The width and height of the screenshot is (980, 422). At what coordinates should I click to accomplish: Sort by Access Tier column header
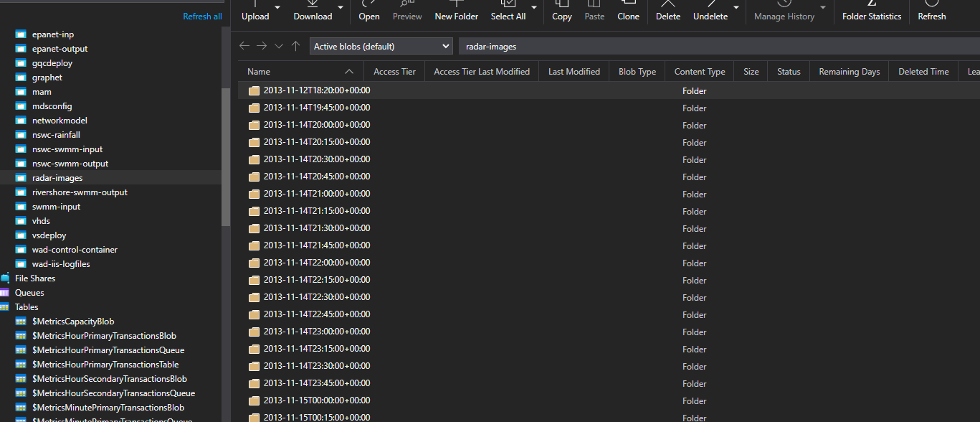tap(394, 72)
